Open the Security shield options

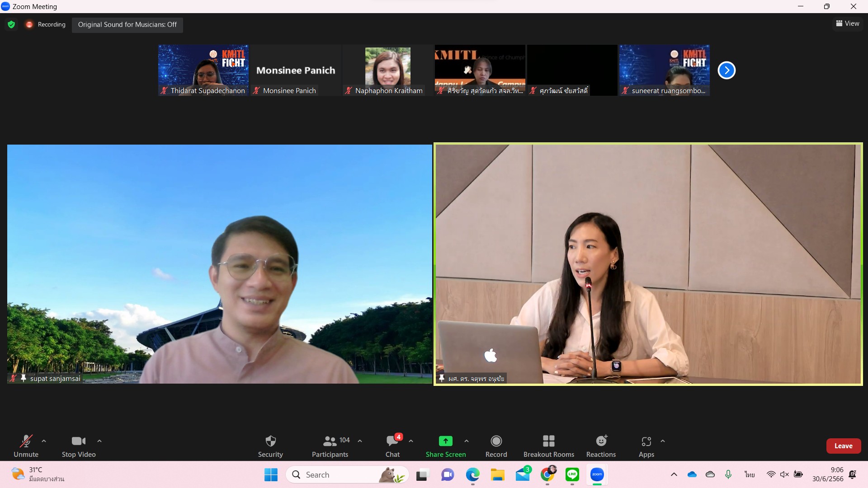coord(270,446)
